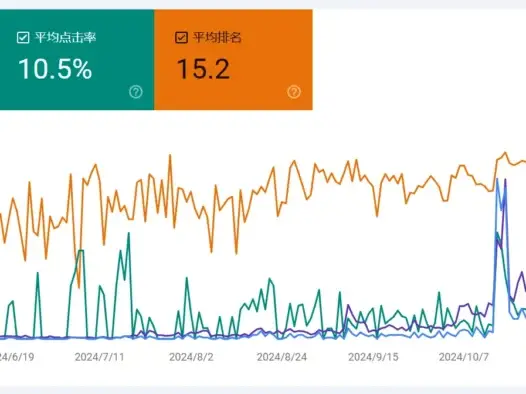Uncheck the 平均排名 checkbox
Viewport: 526px width, 394px height.
coord(181,37)
